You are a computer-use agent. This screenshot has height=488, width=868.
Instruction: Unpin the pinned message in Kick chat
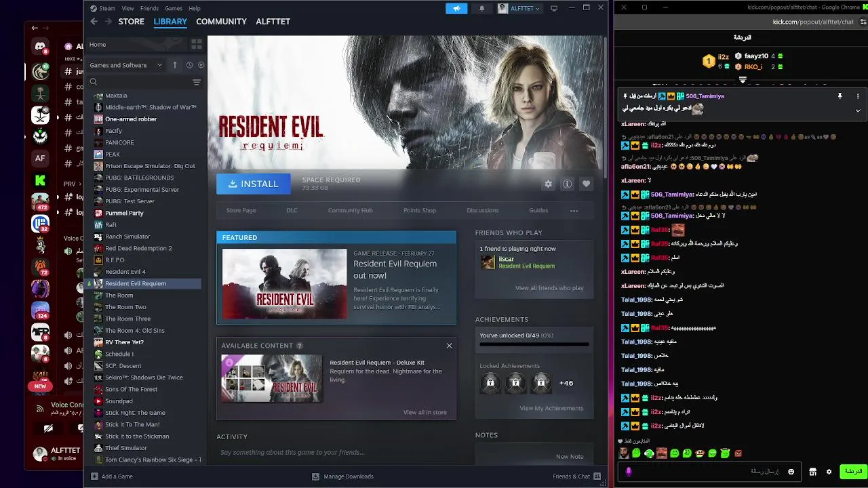click(x=840, y=96)
